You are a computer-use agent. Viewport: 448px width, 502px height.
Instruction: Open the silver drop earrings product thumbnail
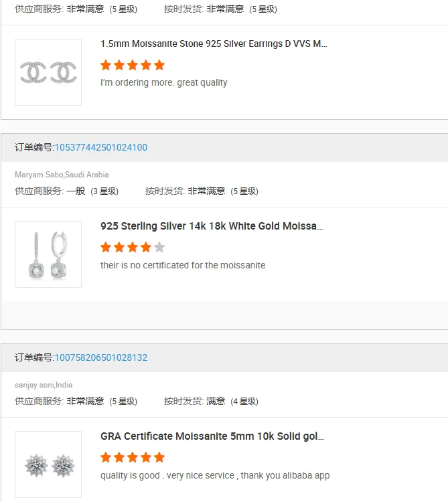coord(48,254)
